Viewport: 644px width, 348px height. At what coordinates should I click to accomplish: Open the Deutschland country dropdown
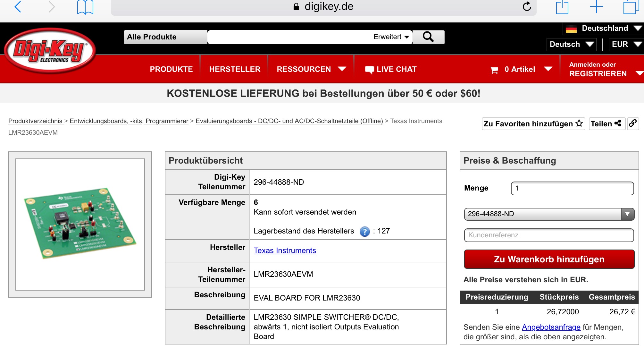tap(604, 29)
